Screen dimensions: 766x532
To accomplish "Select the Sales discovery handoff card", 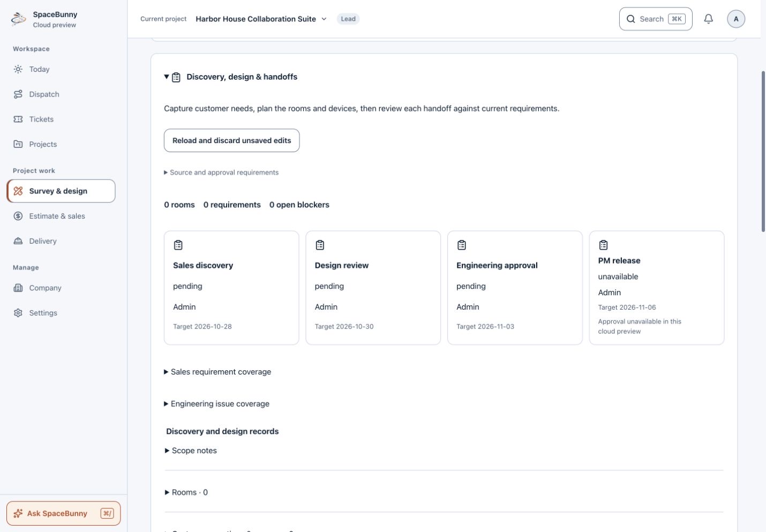I will pos(231,288).
